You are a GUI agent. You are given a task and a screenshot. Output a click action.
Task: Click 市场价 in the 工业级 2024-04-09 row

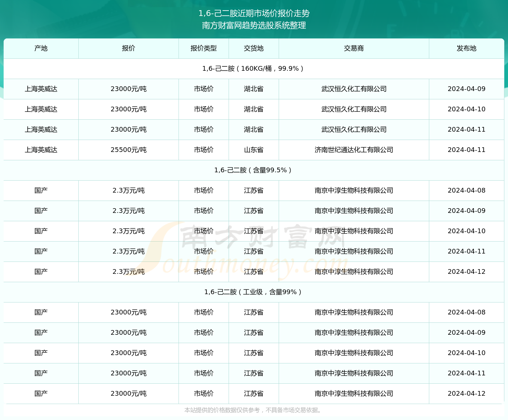pos(204,333)
